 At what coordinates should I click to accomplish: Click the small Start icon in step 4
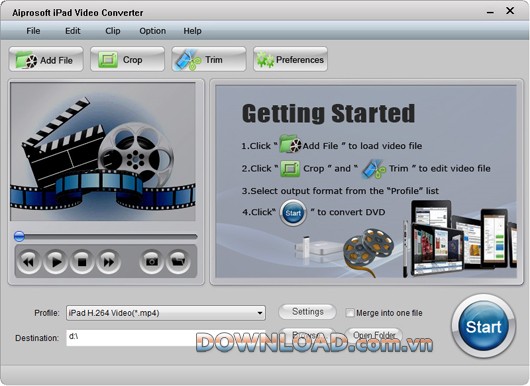coord(293,213)
